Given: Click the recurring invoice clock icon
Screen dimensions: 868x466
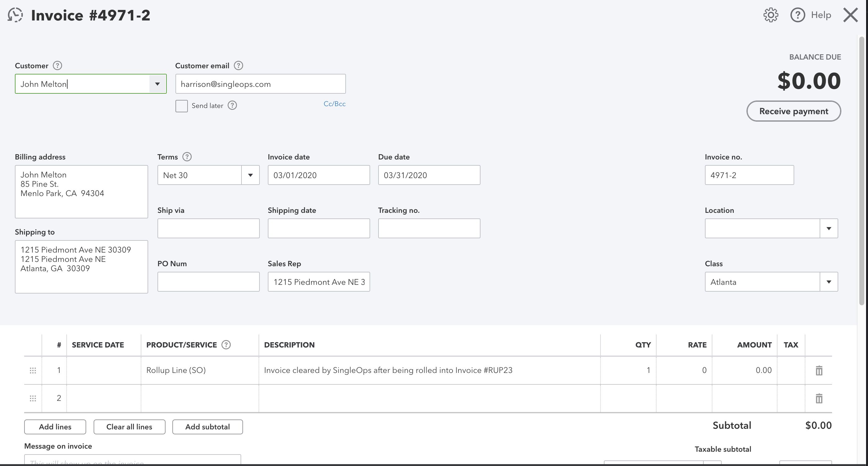Looking at the screenshot, I should click(15, 15).
